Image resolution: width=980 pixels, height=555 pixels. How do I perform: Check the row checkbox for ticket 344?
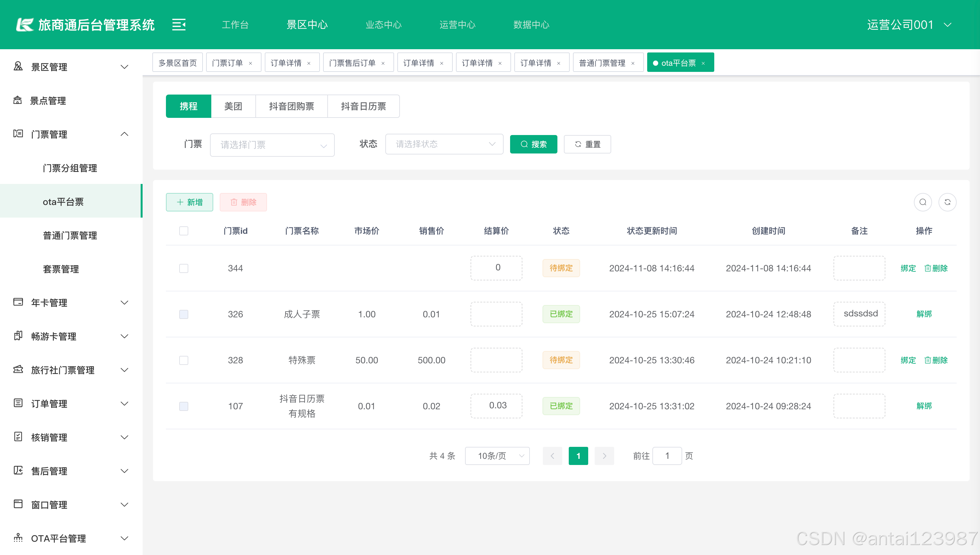pos(184,268)
